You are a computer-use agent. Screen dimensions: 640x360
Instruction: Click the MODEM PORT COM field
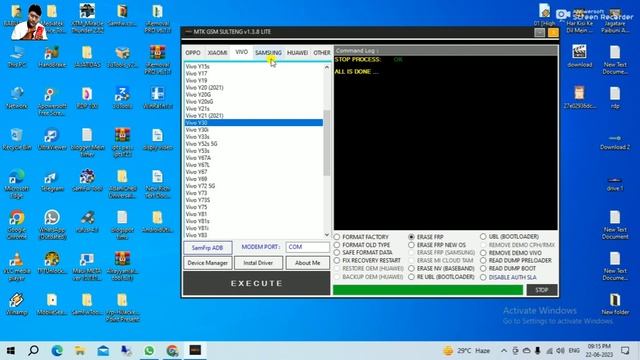click(x=307, y=247)
